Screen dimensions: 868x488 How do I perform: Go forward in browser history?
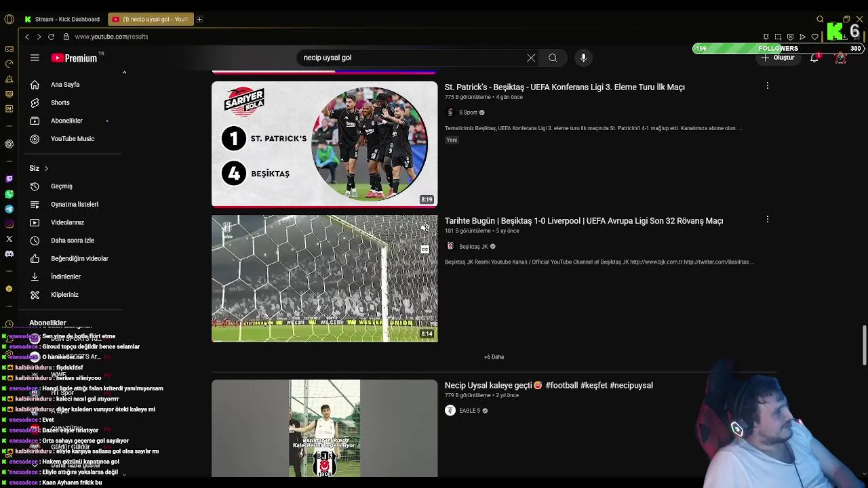[x=39, y=37]
